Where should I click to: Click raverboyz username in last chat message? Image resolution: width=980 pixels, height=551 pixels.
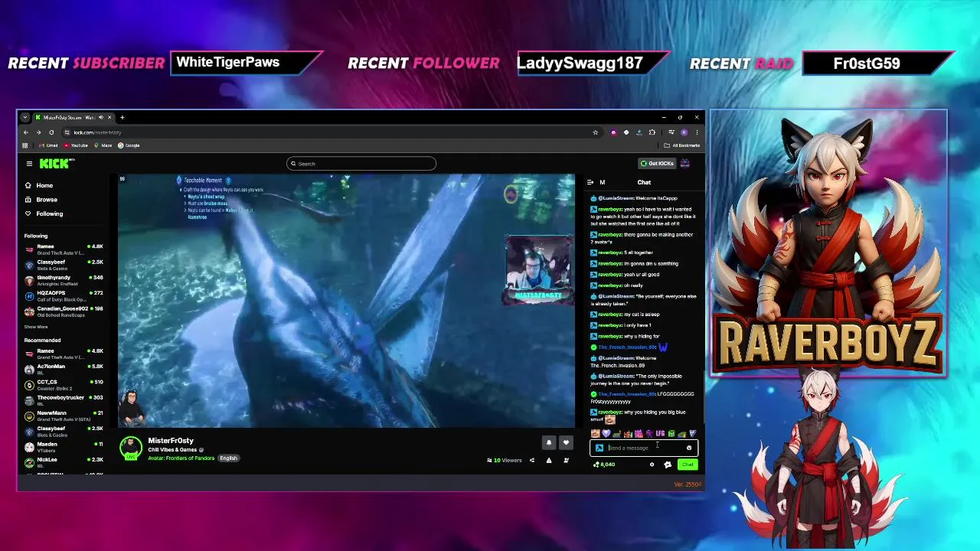pyautogui.click(x=609, y=412)
